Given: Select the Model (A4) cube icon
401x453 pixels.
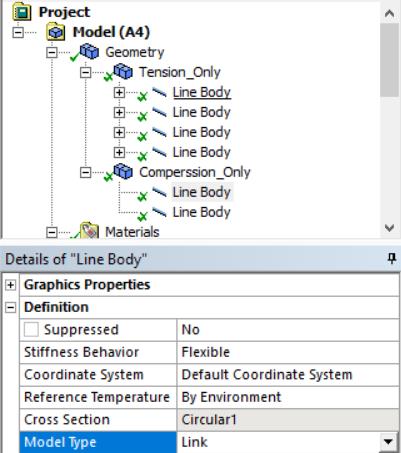Looking at the screenshot, I should 55,32.
